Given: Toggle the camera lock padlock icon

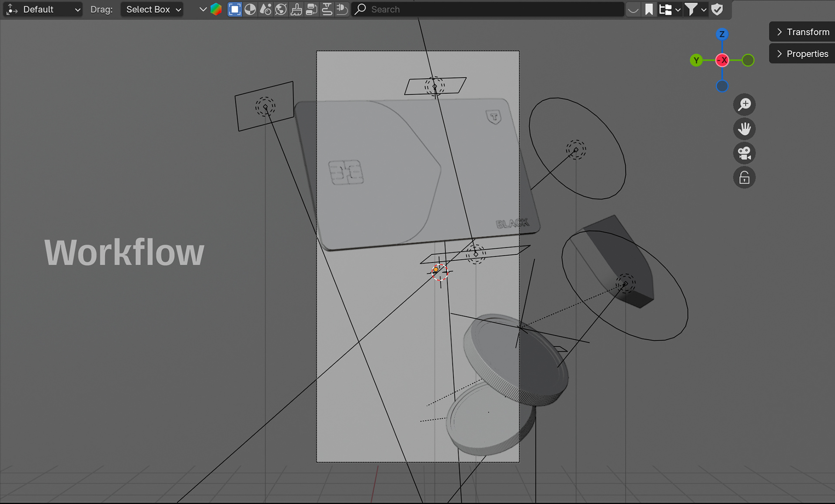Looking at the screenshot, I should [744, 177].
